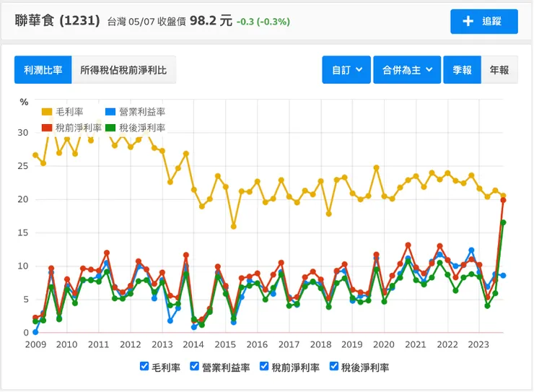Click the 2018 x-axis label
The image size is (534, 392).
pos(320,344)
